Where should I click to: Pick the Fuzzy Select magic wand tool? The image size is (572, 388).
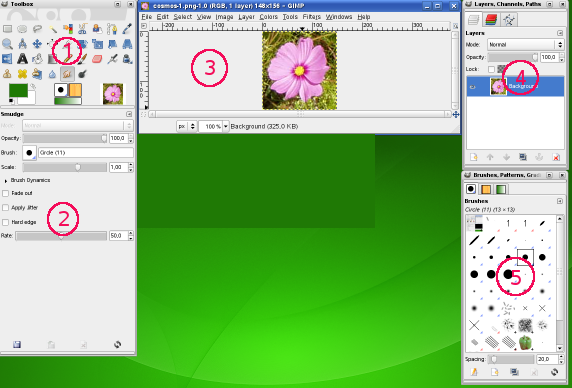click(x=53, y=29)
